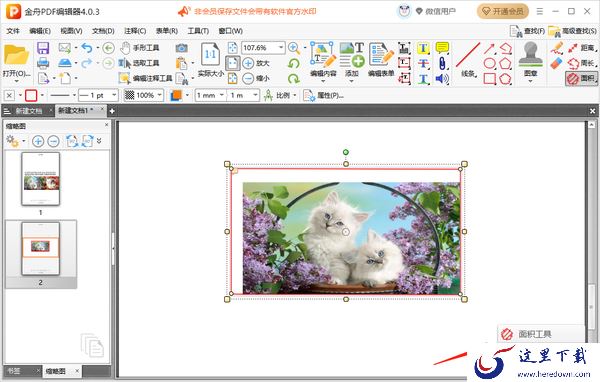600x382 pixels.
Task: Select page 2 thumbnail
Action: pos(41,249)
